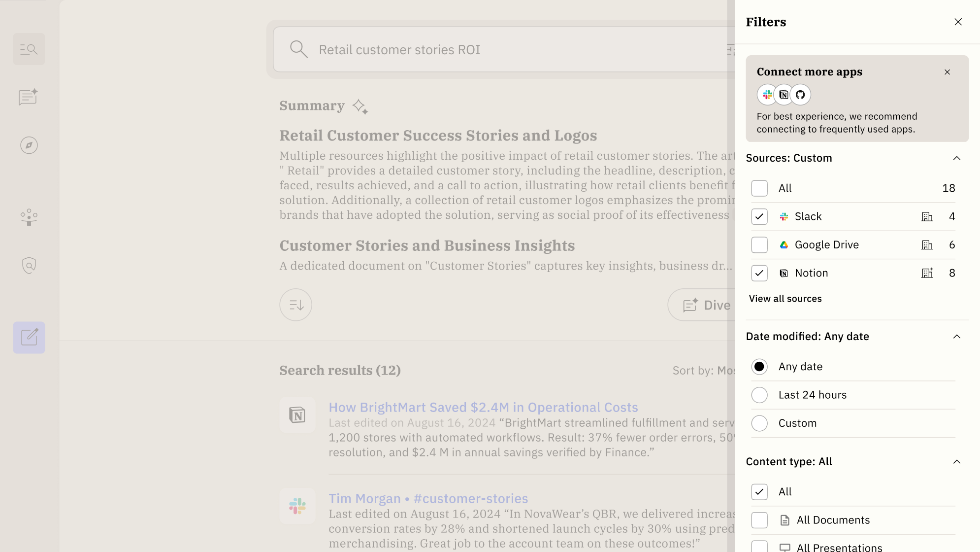This screenshot has height=552, width=980.
Task: Click View all sources link
Action: coord(785,299)
